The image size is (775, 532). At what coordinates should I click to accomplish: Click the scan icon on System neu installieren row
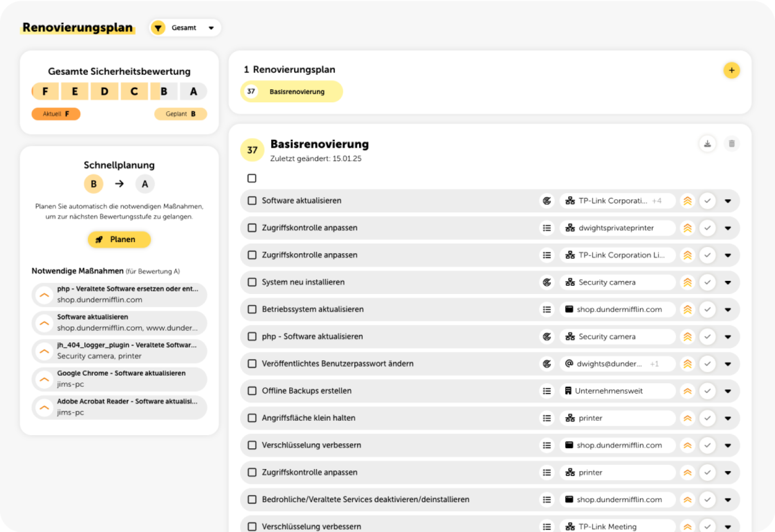tap(546, 282)
